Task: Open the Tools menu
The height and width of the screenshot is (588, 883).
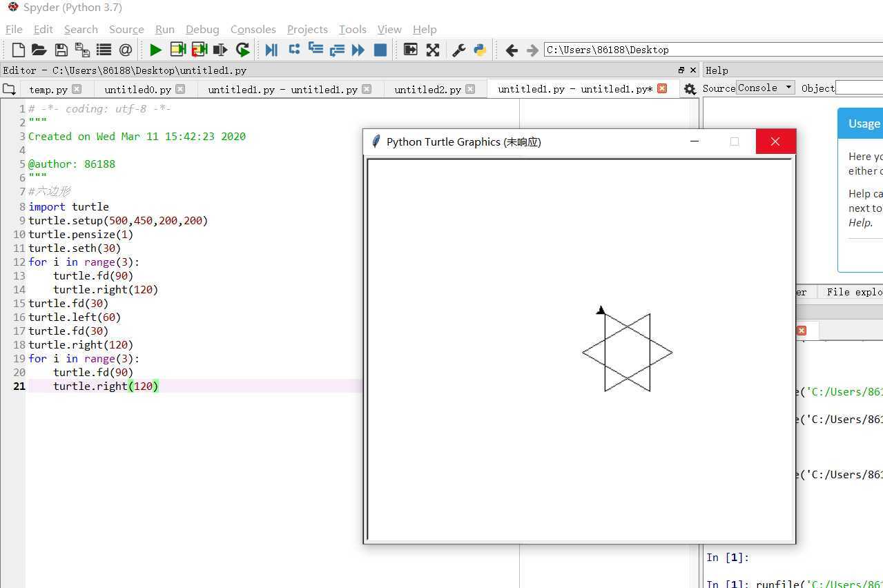Action: point(352,29)
